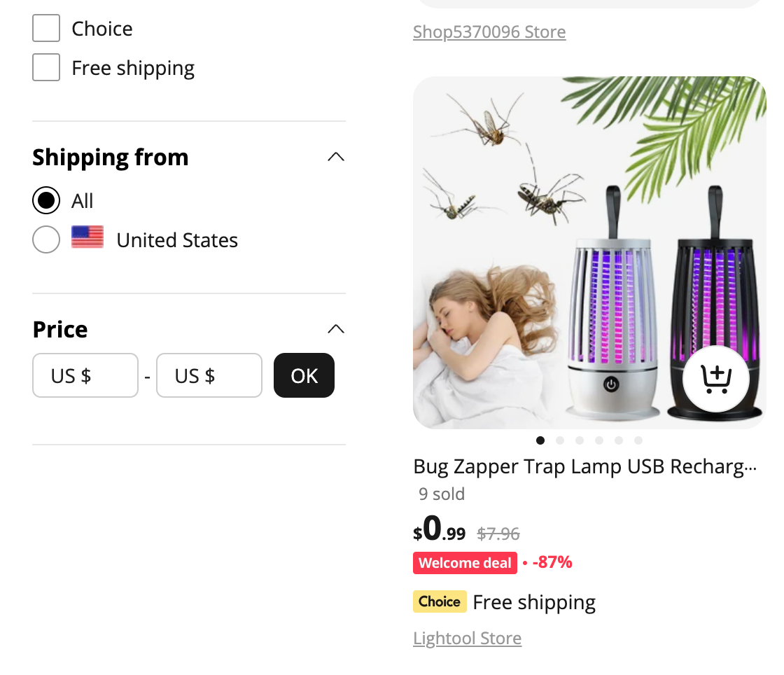784x675 pixels.
Task: Select the third carousel dot
Action: [579, 440]
